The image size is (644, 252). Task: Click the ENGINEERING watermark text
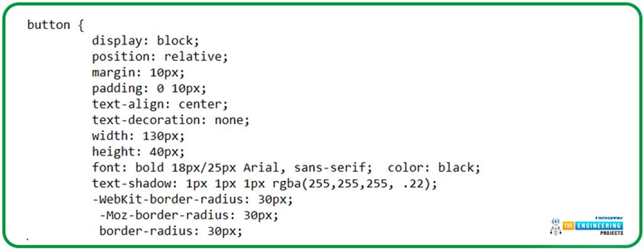tap(599, 226)
